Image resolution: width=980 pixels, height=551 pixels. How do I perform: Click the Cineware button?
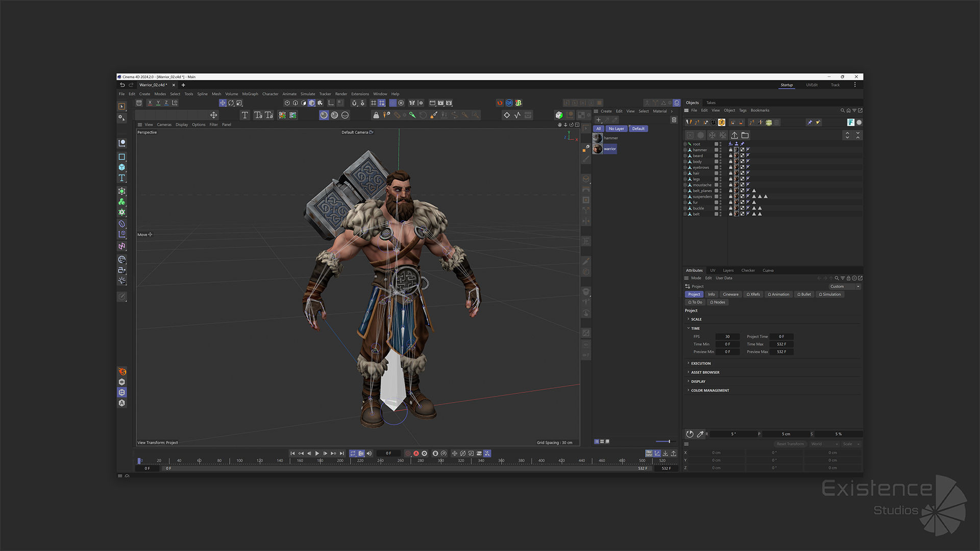(730, 294)
